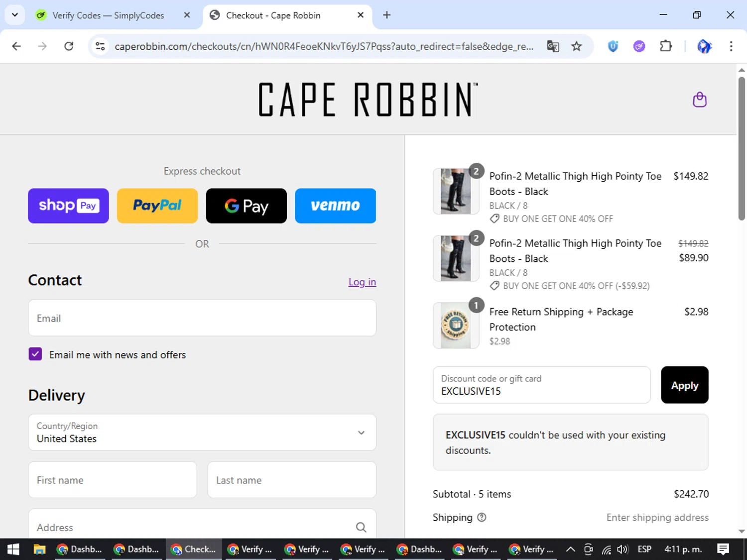The height and width of the screenshot is (560, 747).
Task: Expand the Country/Region dropdown
Action: pos(202,432)
